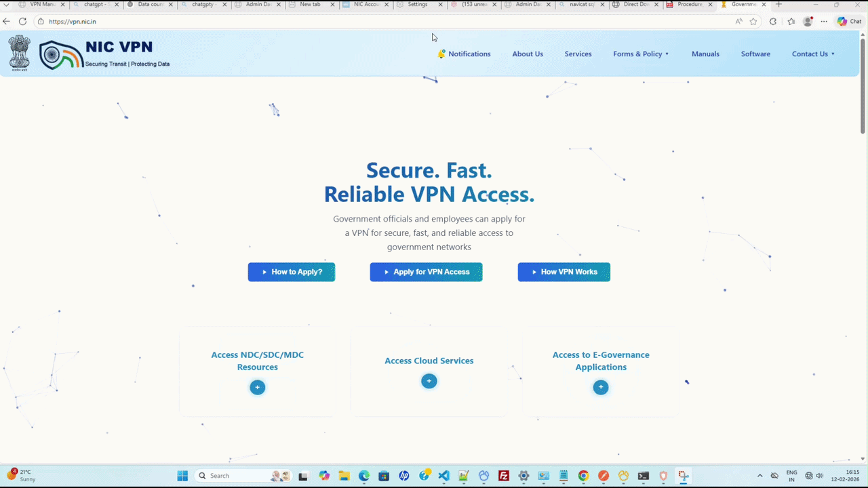Click the favorites star in the address bar
The image size is (868, 488).
point(753,21)
